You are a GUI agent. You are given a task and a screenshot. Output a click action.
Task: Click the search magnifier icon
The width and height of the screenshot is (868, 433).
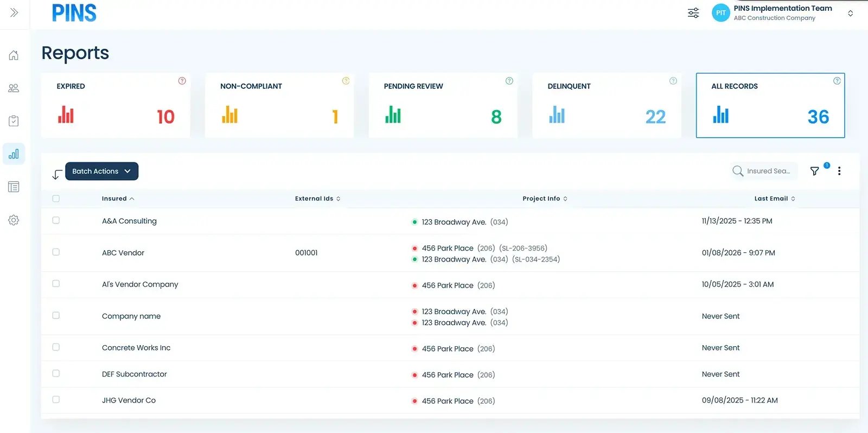pos(738,171)
